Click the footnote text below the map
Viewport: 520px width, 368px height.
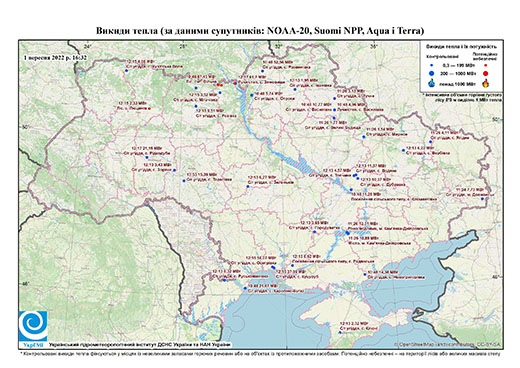(260, 353)
